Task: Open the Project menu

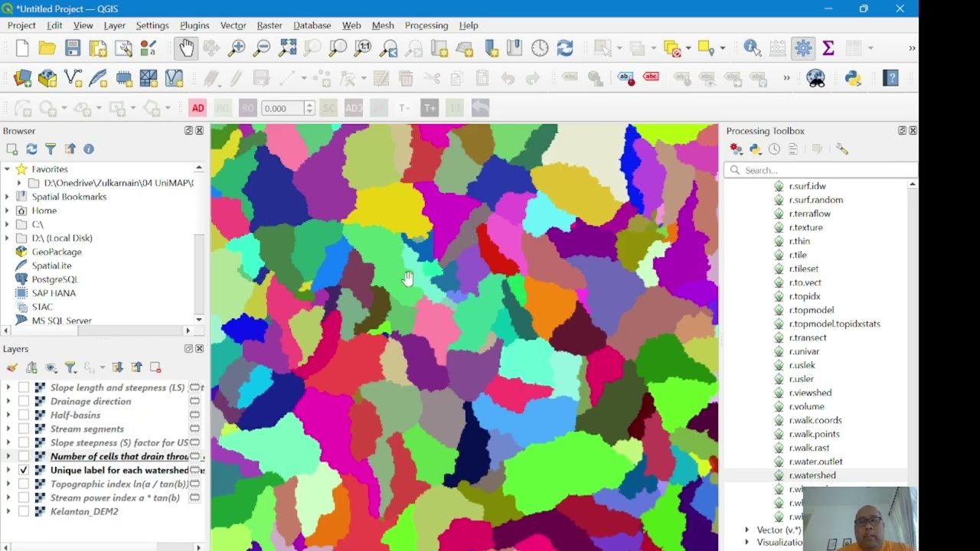Action: point(21,25)
